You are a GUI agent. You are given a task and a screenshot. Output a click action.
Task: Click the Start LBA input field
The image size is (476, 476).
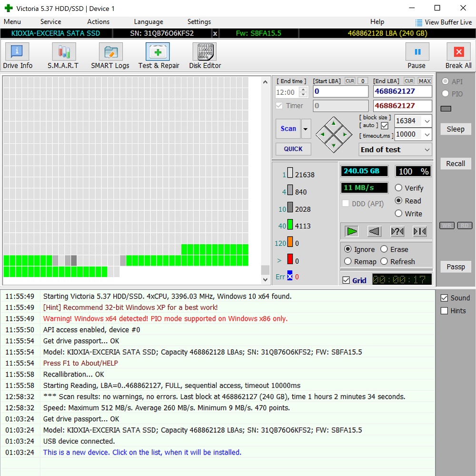point(341,91)
